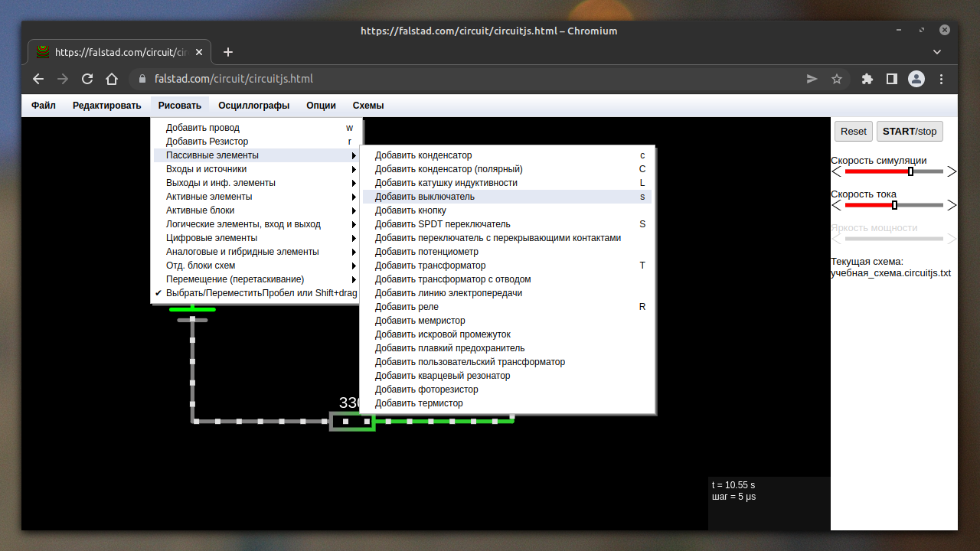
Task: Open the Chrome three-dot menu
Action: pos(942,79)
